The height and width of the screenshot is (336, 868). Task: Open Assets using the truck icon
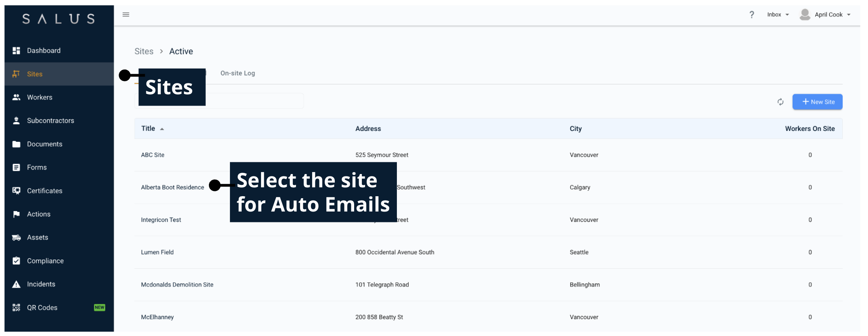[x=16, y=238]
